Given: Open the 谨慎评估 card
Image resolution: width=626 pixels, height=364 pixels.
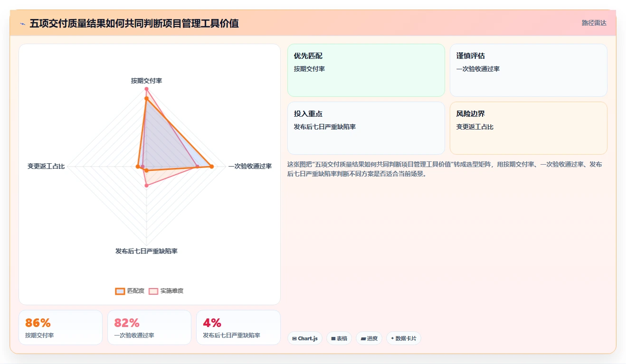Looking at the screenshot, I should (529, 70).
